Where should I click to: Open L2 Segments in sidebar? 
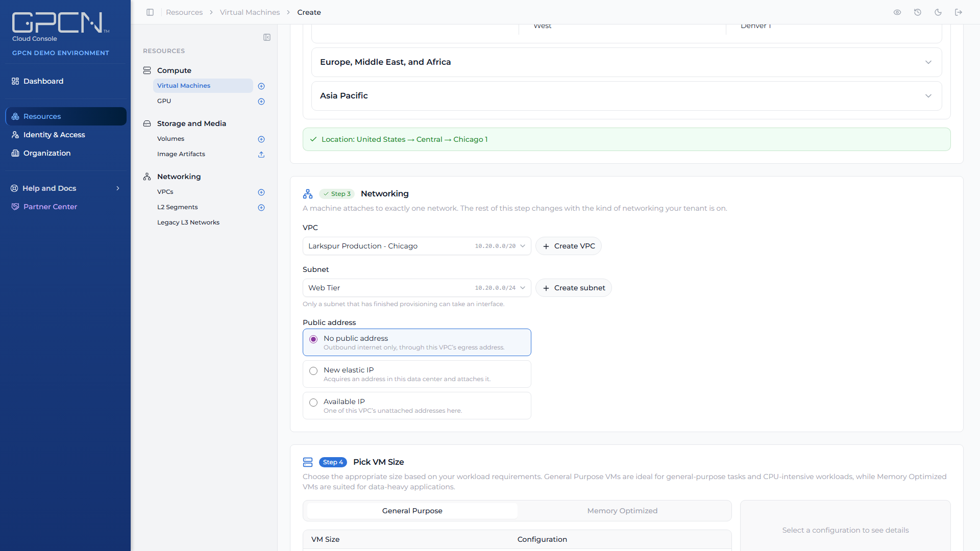coord(178,207)
